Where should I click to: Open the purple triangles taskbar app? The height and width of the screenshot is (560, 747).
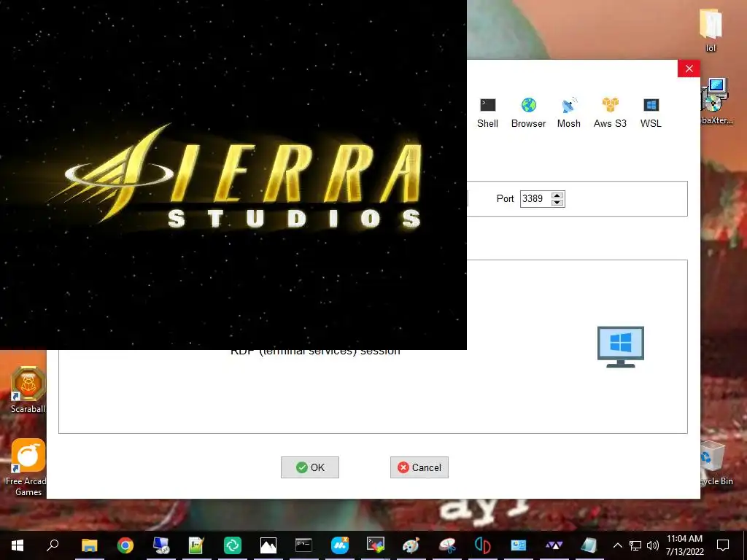pyautogui.click(x=554, y=545)
